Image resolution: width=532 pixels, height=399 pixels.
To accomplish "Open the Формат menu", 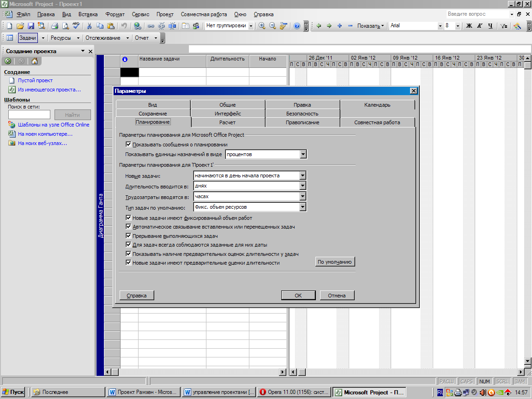I will (x=115, y=14).
